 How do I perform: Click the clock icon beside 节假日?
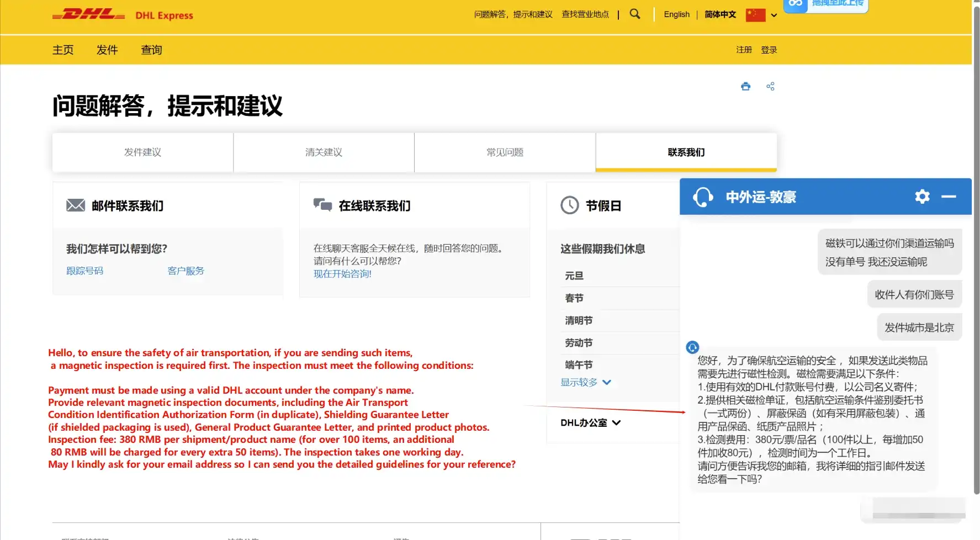(x=570, y=205)
